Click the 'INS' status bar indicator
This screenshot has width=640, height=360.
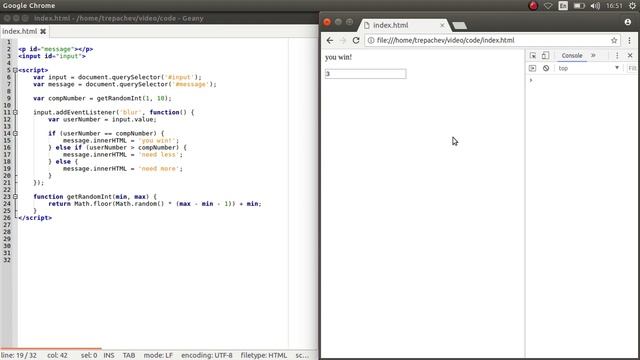[x=109, y=356]
